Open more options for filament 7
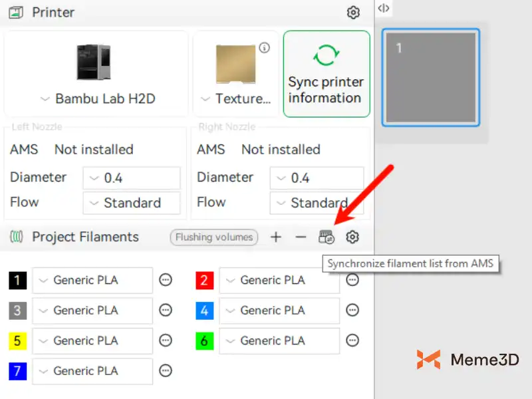This screenshot has height=399, width=532. pos(166,371)
